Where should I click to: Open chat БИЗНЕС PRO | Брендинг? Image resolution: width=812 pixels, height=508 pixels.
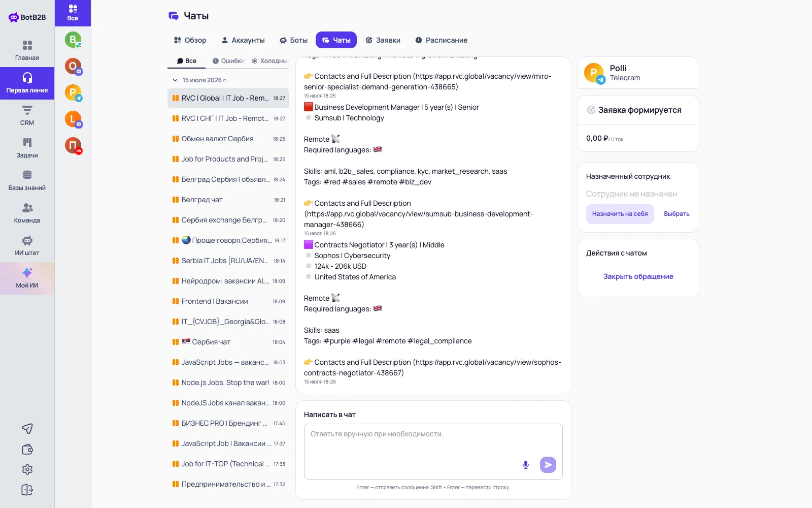pyautogui.click(x=228, y=423)
